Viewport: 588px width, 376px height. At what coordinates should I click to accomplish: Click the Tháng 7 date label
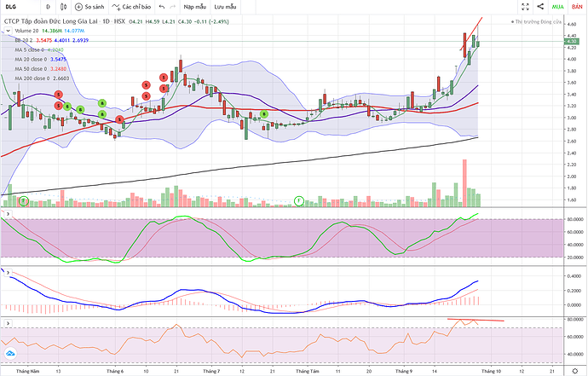pos(211,371)
